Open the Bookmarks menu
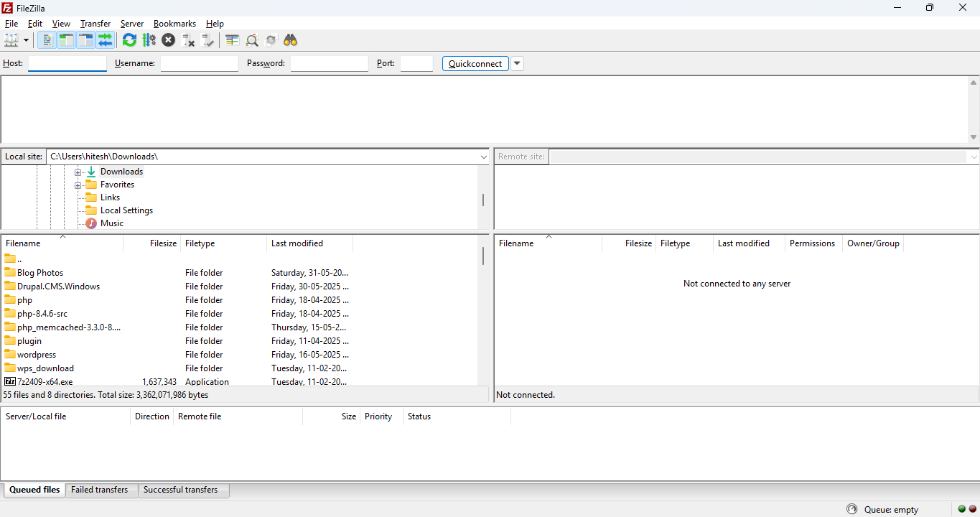The width and height of the screenshot is (980, 517). pos(174,24)
